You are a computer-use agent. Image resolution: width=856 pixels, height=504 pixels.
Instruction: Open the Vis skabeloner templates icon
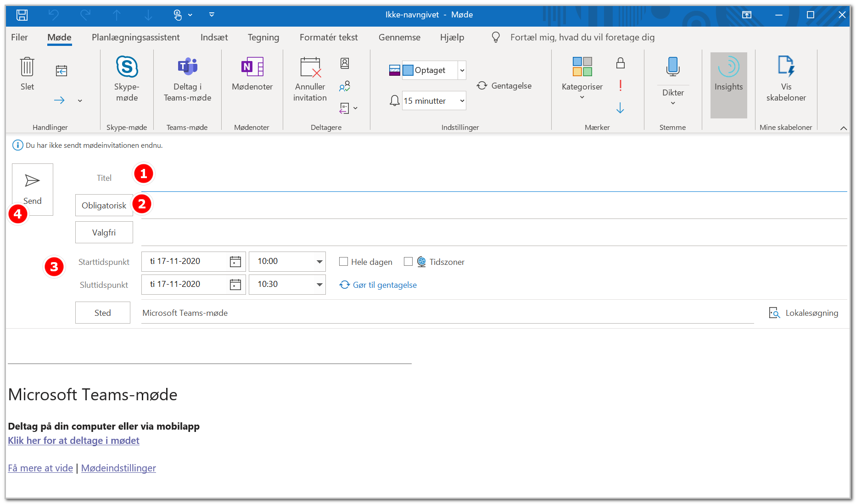tap(786, 66)
